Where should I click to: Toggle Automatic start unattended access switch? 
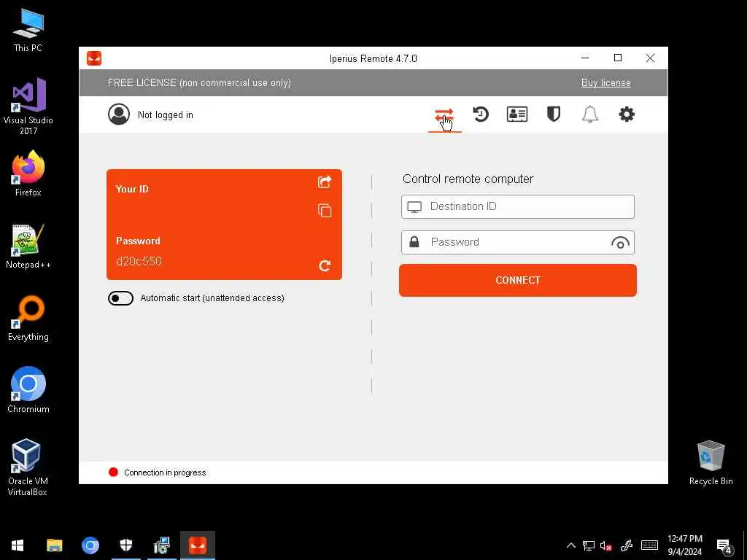coord(120,298)
